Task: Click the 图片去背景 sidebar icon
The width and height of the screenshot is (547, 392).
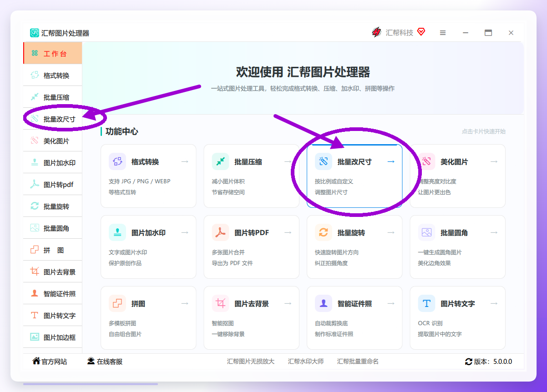Action: (35, 272)
